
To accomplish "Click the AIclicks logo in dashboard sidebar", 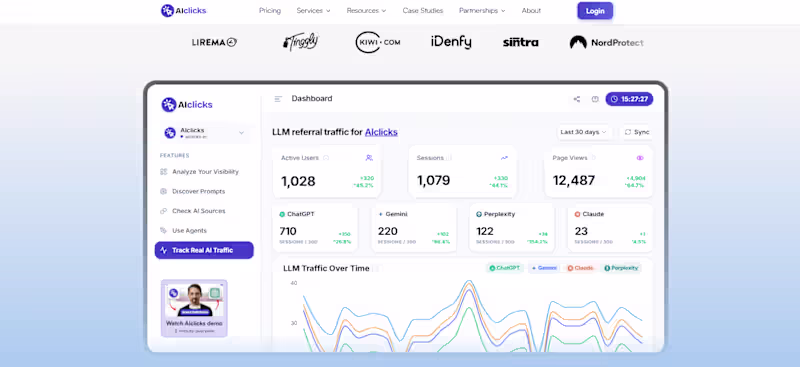I will (x=187, y=105).
